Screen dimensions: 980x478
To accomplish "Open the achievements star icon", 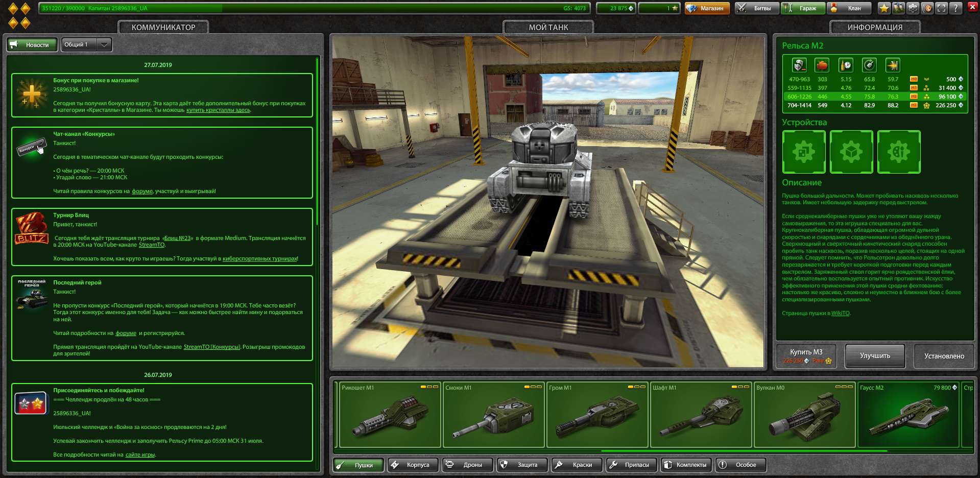I will point(884,8).
